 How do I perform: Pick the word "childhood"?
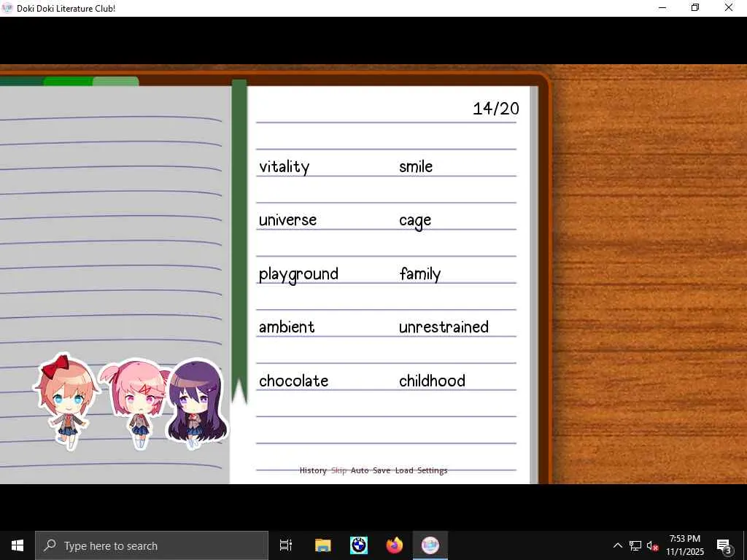click(x=432, y=381)
